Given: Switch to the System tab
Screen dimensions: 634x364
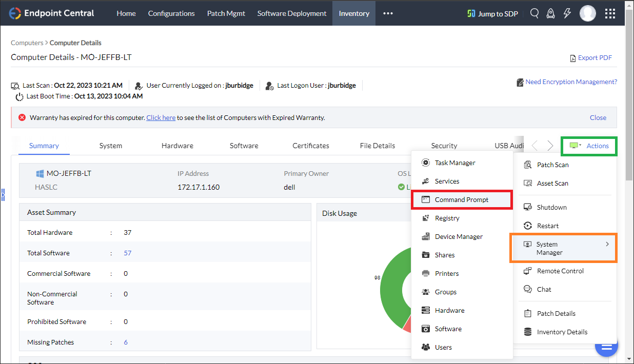Looking at the screenshot, I should coord(111,146).
